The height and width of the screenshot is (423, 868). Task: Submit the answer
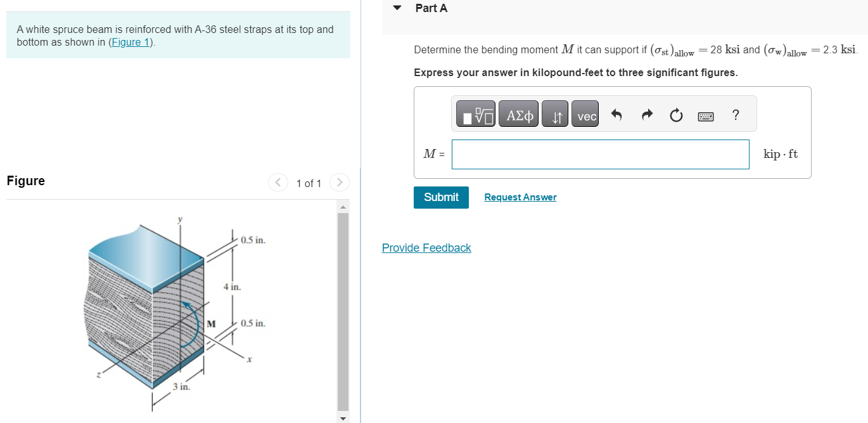(x=441, y=197)
